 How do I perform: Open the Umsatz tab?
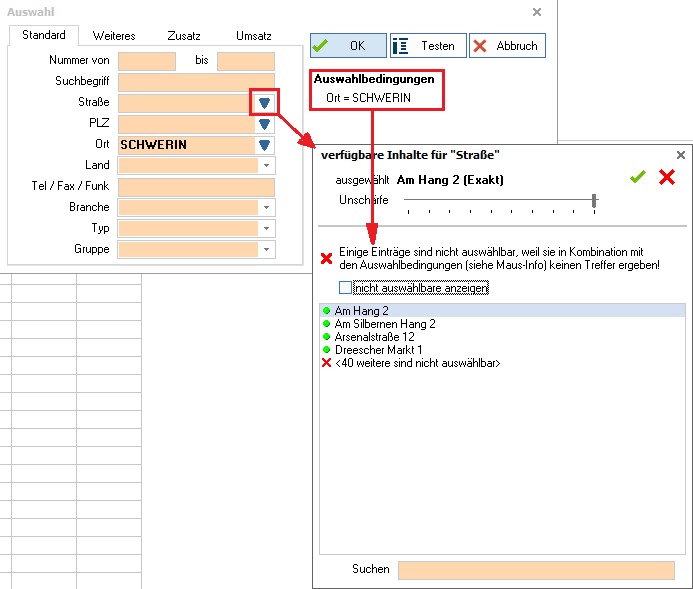pyautogui.click(x=253, y=36)
